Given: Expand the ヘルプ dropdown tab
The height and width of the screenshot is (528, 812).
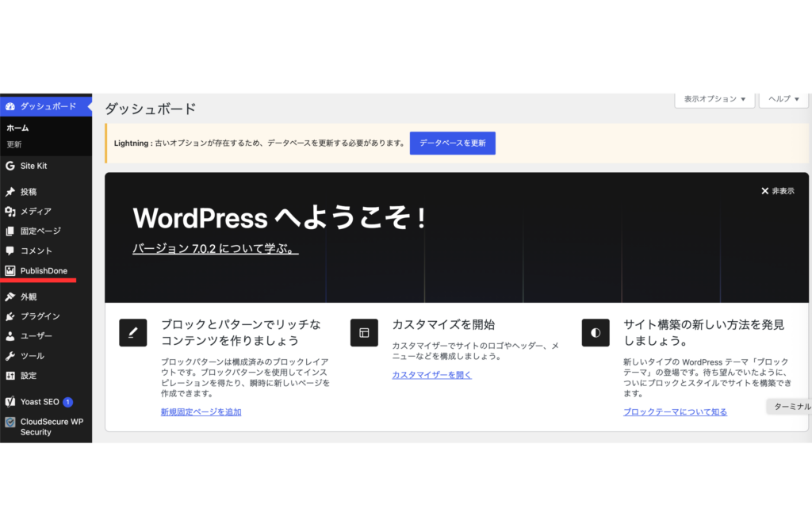Looking at the screenshot, I should click(x=783, y=99).
